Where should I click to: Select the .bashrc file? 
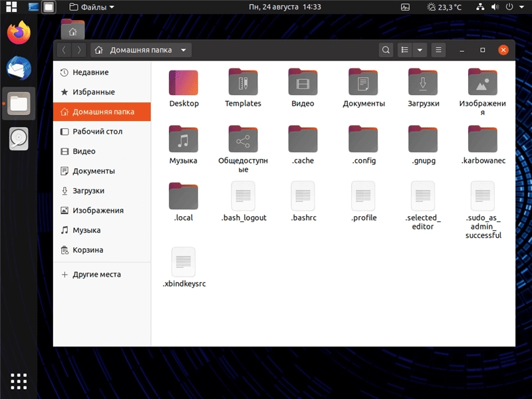click(x=303, y=196)
